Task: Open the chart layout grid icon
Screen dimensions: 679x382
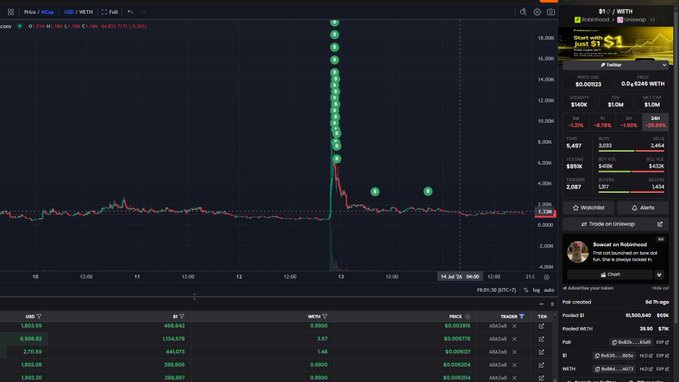Action: pyautogui.click(x=11, y=12)
